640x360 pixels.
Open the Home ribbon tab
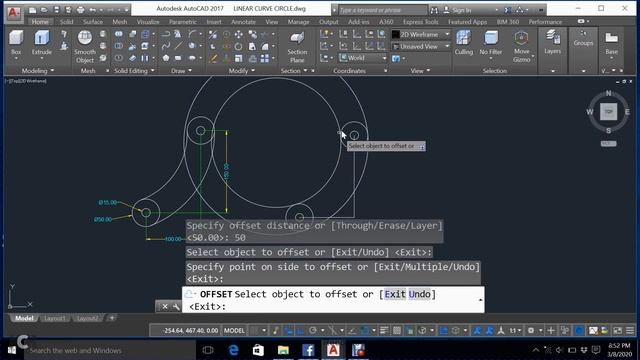[x=40, y=22]
